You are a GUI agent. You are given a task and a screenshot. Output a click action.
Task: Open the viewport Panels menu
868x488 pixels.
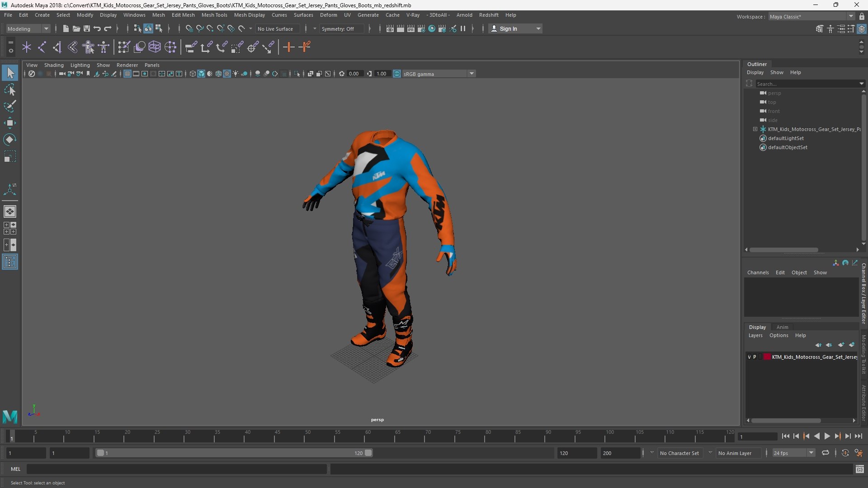(152, 65)
